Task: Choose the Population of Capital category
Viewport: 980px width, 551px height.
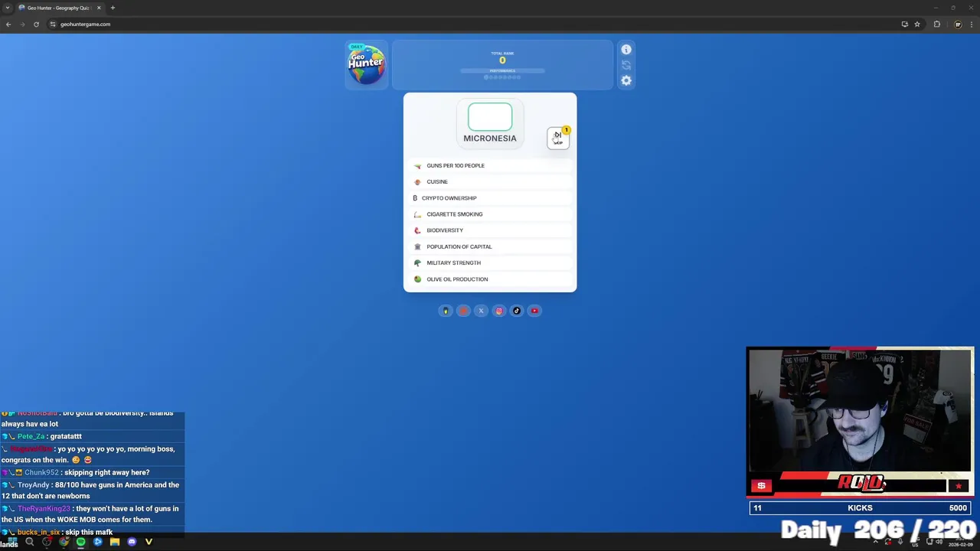Action: pos(490,246)
